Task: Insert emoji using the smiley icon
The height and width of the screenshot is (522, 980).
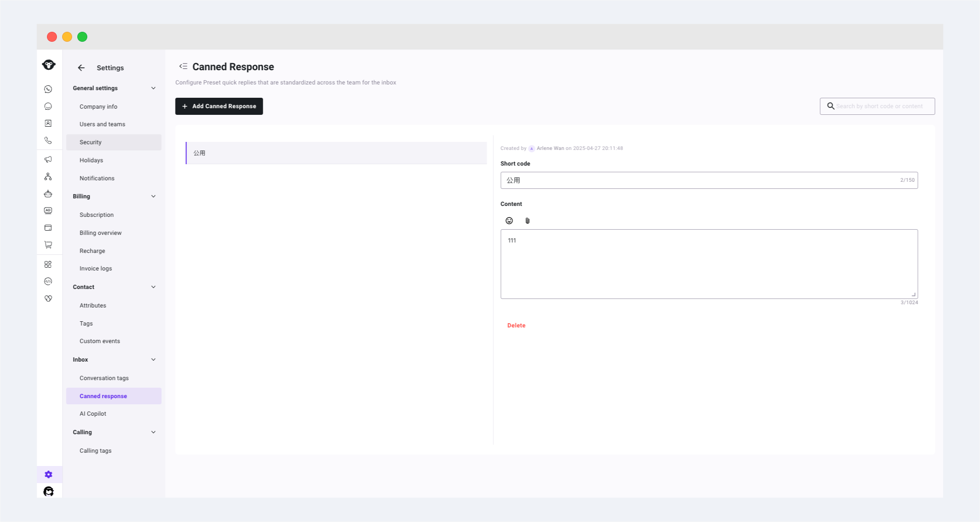Action: [x=509, y=221]
